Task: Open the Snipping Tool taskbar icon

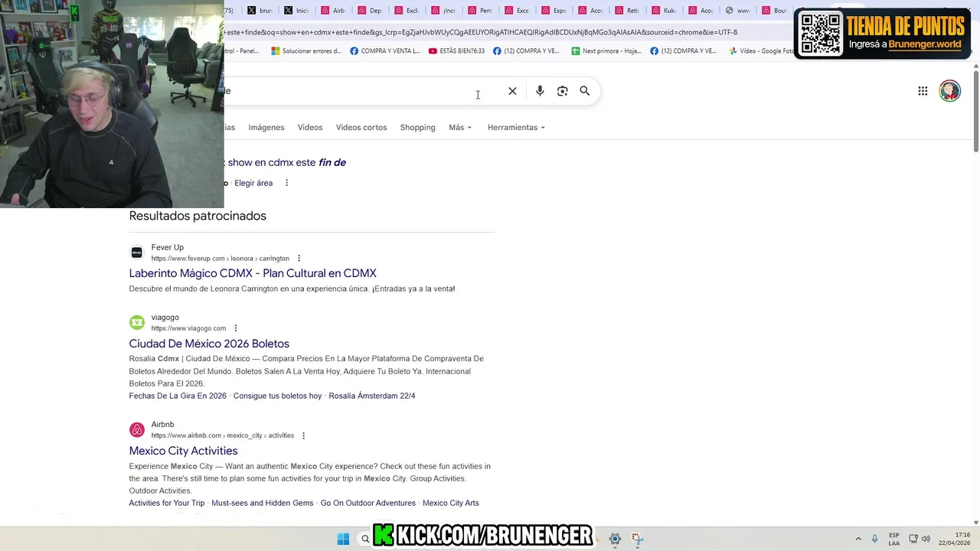Action: click(x=637, y=539)
